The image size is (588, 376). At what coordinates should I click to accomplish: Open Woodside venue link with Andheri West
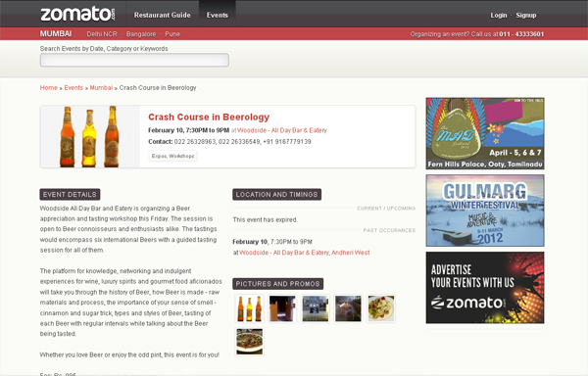tap(305, 253)
